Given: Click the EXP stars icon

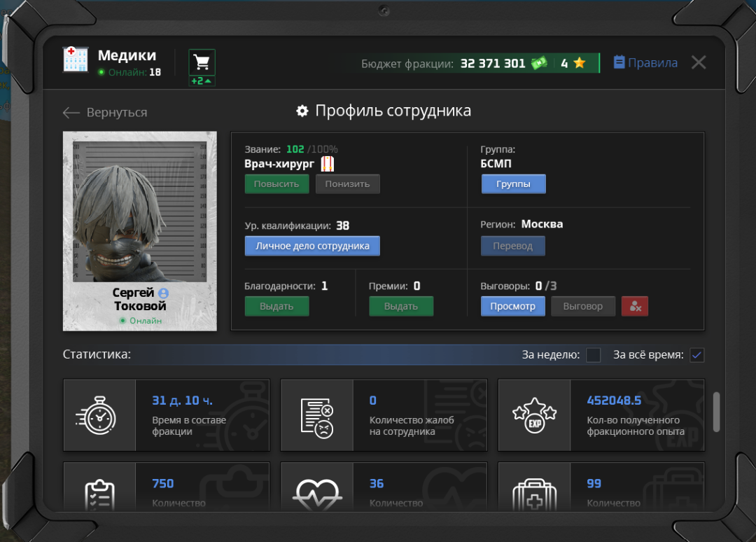Looking at the screenshot, I should pyautogui.click(x=534, y=416).
